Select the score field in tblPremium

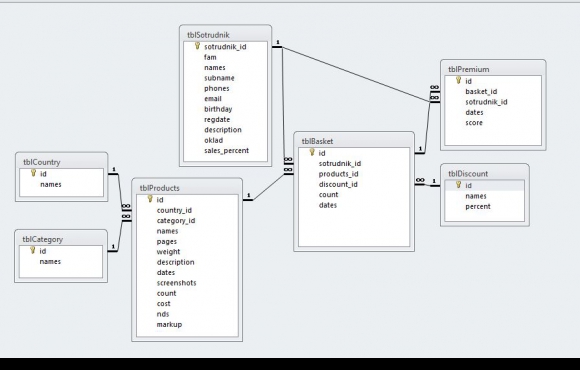474,122
